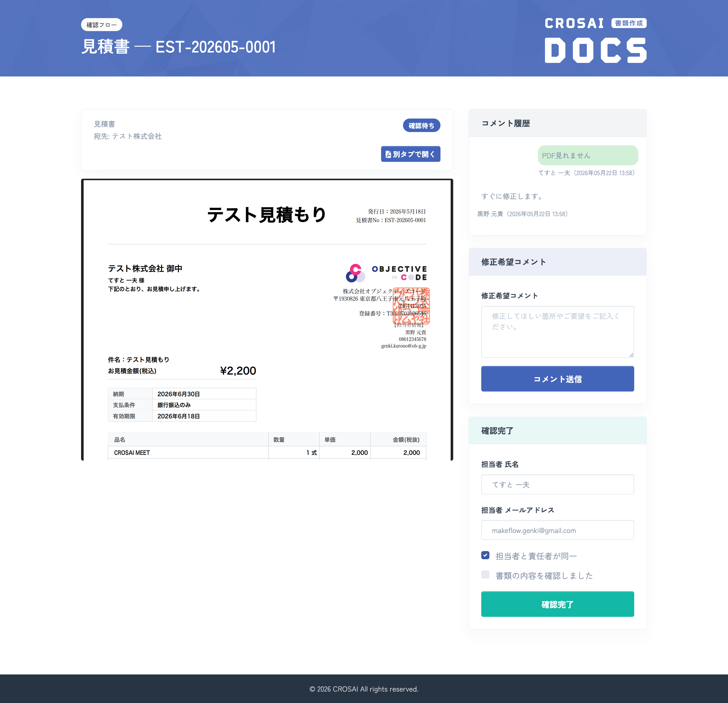Click the green 確認完了 button
Image resolution: width=728 pixels, height=703 pixels.
pos(557,604)
